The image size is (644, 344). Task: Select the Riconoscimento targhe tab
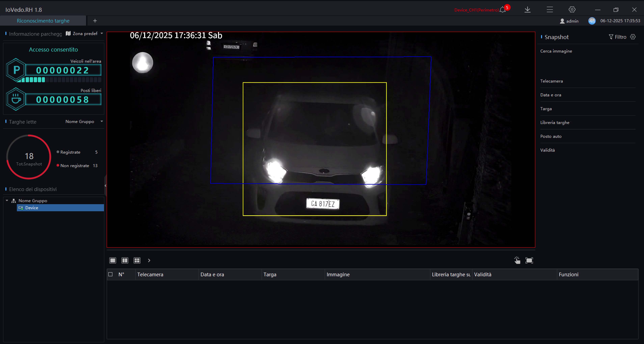pyautogui.click(x=43, y=21)
